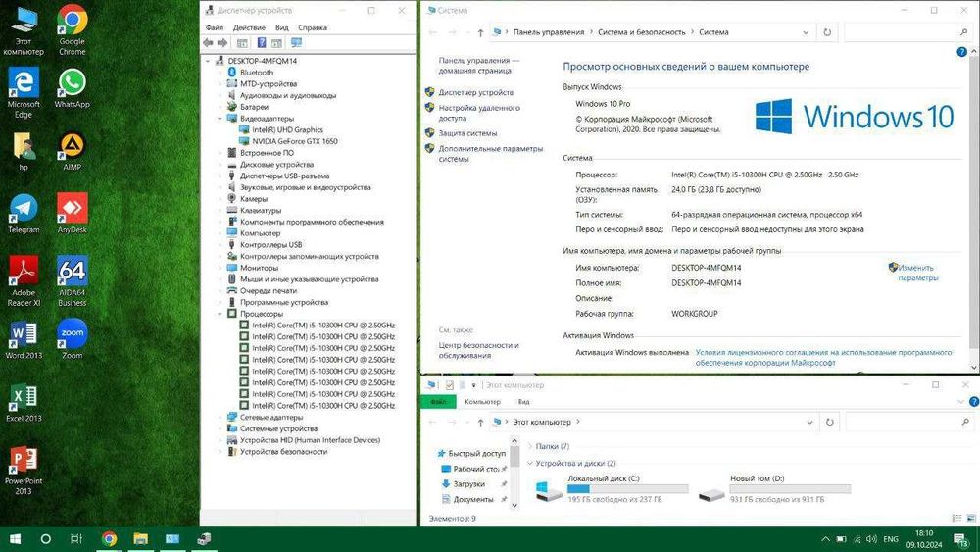Open WhatsApp desktop shortcut
980x552 pixels.
coord(73,87)
